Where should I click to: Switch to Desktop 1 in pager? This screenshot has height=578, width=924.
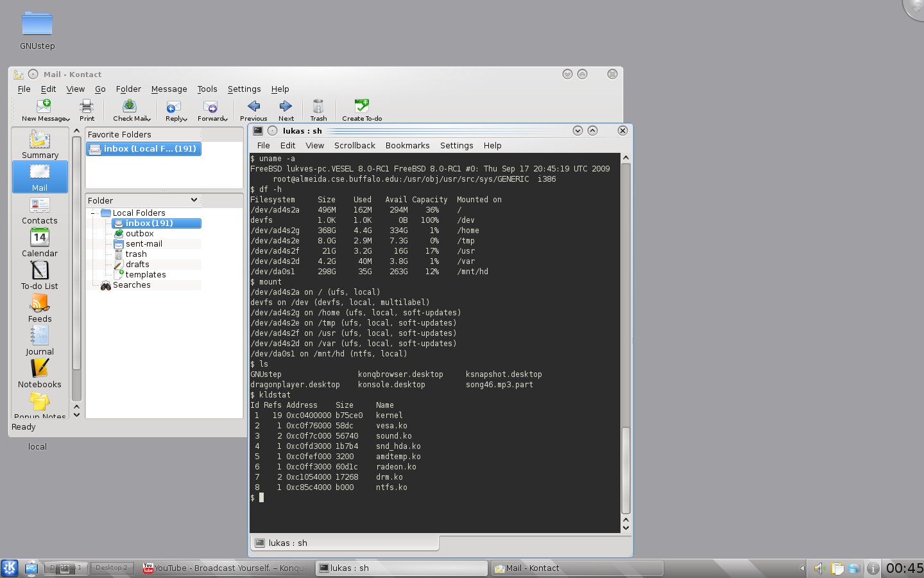tap(66, 568)
